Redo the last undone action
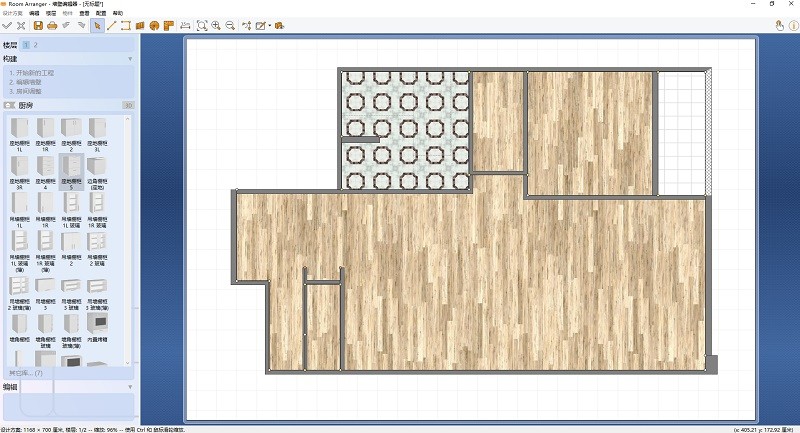This screenshot has height=433, width=800. coord(81,26)
